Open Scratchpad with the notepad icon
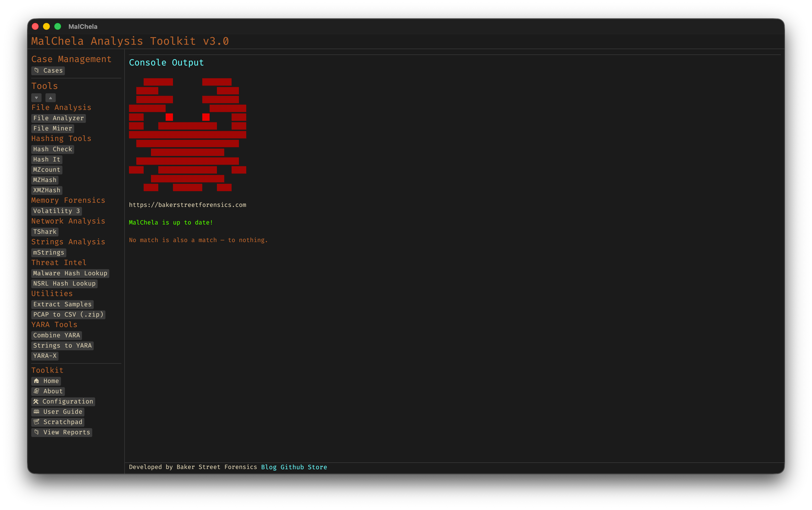The height and width of the screenshot is (510, 812). (58, 422)
